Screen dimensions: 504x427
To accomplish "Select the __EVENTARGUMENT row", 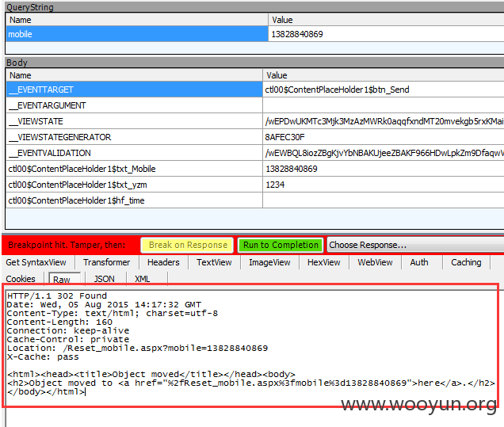I will [x=135, y=105].
